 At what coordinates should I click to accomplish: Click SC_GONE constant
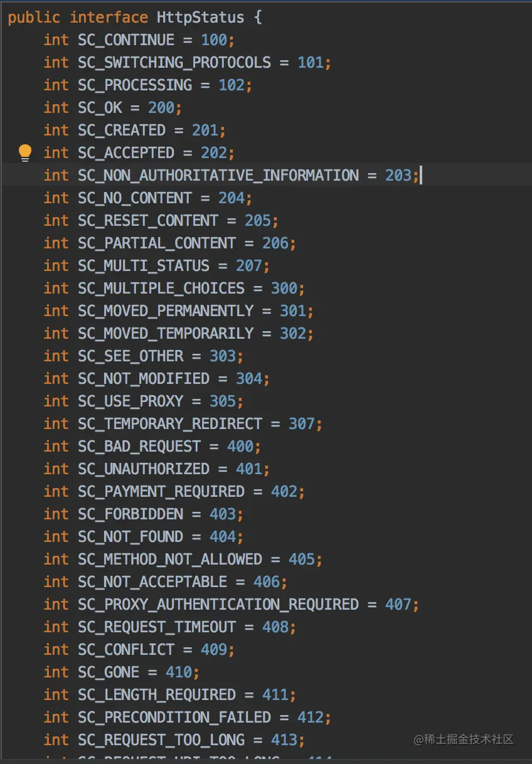click(109, 672)
